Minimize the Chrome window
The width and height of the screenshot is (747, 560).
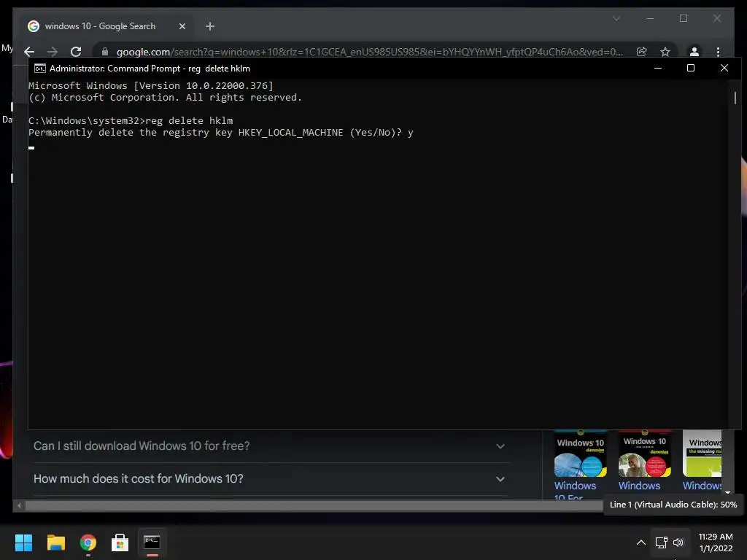(x=650, y=18)
